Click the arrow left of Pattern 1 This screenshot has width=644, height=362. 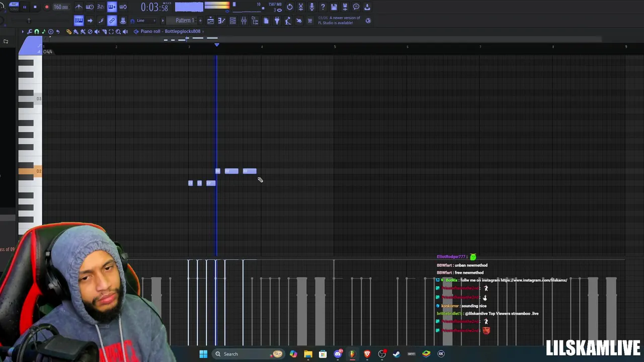click(x=163, y=21)
